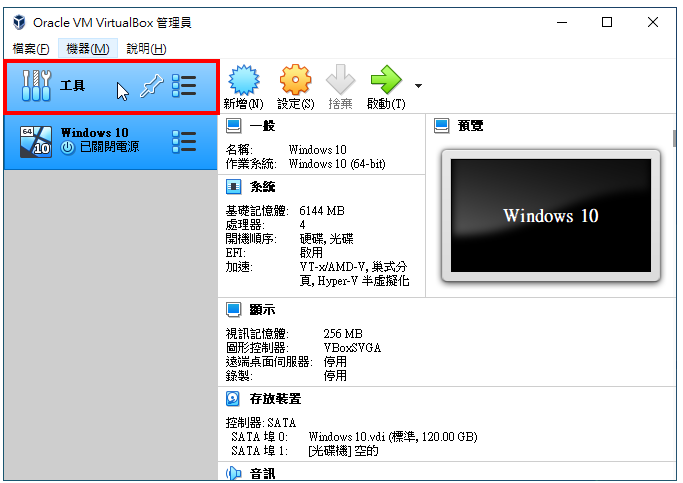The width and height of the screenshot is (683, 483).
Task: Click the 硬碟, 光碟 boot order value
Action: (x=327, y=239)
